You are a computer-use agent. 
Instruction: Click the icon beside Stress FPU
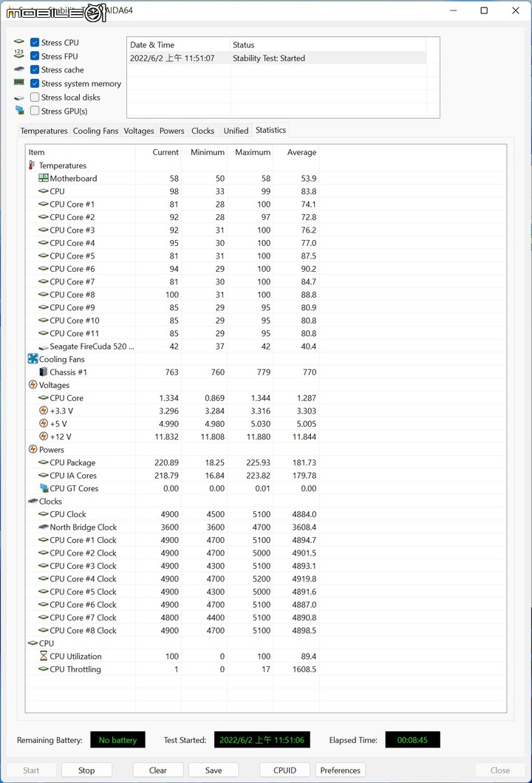[x=19, y=54]
